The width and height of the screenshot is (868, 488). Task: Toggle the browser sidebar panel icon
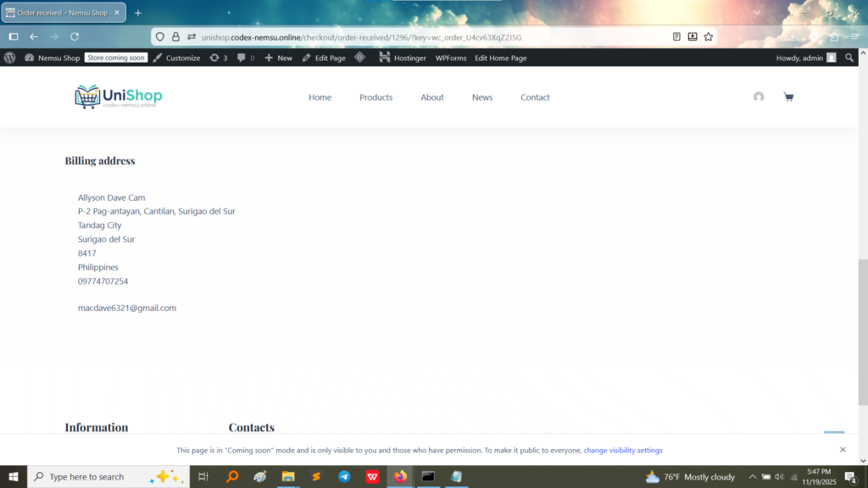pos(14,36)
